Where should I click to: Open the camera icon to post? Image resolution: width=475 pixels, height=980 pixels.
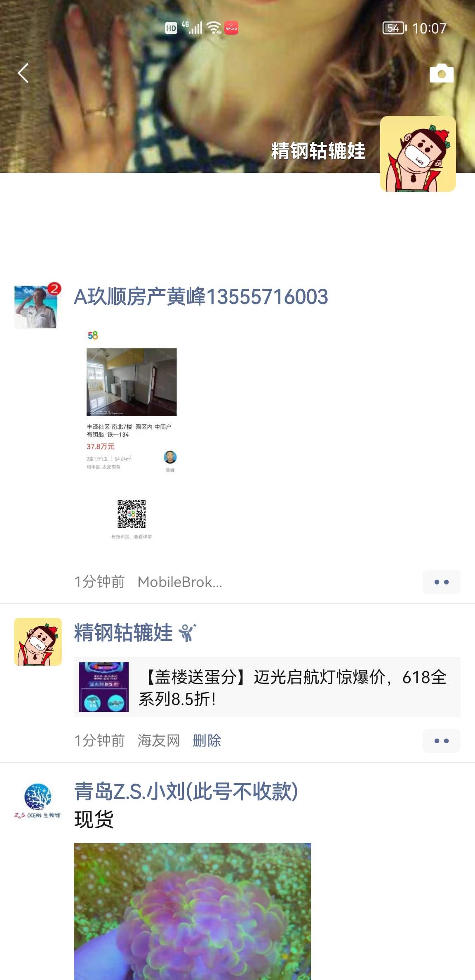tap(442, 74)
